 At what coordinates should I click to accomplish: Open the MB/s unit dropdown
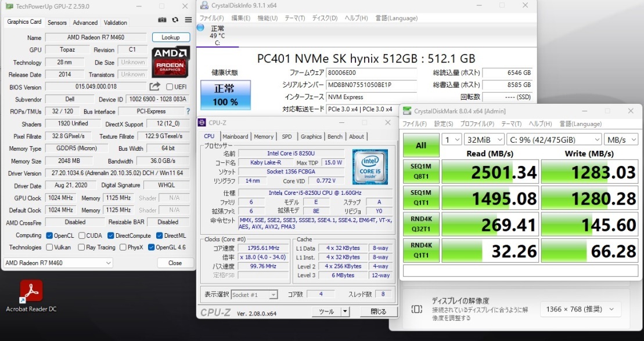pyautogui.click(x=621, y=140)
